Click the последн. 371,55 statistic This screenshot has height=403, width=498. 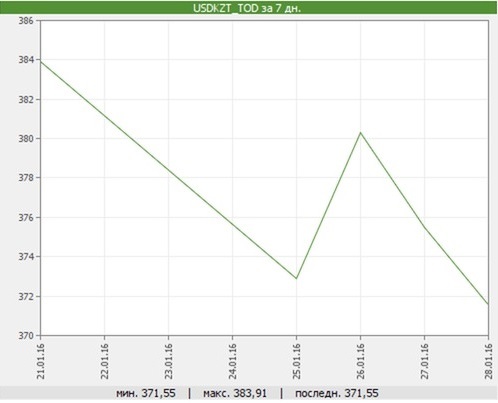[337, 393]
